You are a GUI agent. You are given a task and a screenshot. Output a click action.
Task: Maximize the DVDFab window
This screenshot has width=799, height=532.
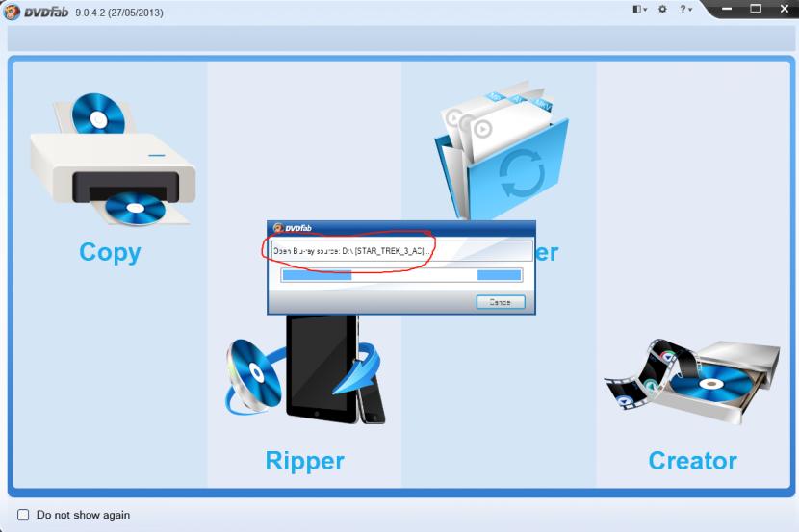click(756, 9)
